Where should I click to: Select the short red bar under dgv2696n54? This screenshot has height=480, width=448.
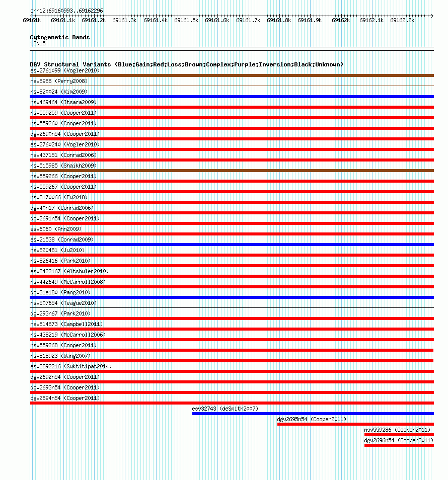click(x=399, y=445)
